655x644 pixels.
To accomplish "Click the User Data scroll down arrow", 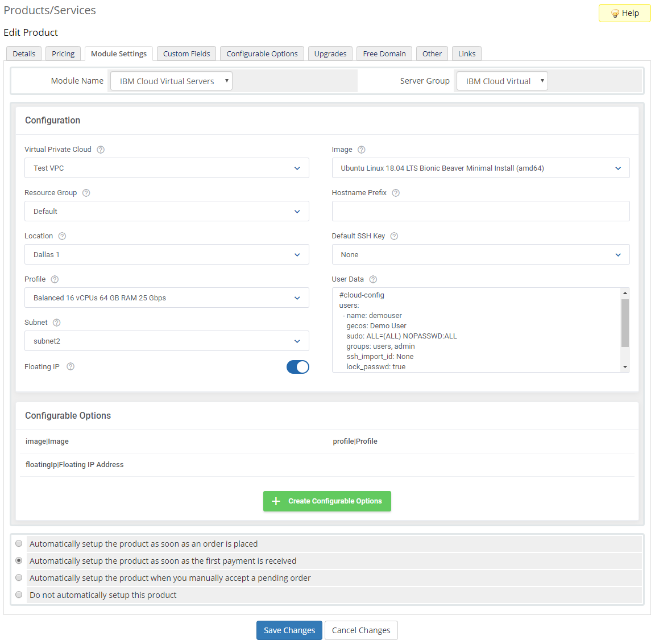I will point(625,367).
